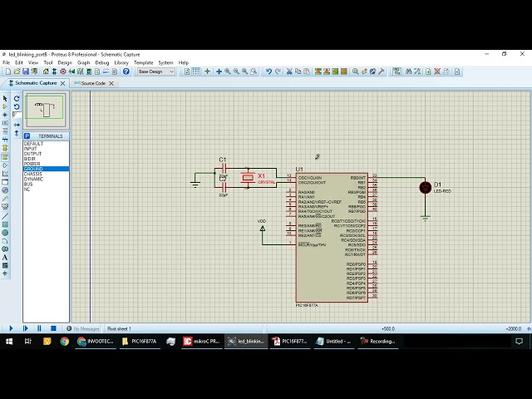Select POWER in the terminals list
Screen dimensions: 532x399
point(47,164)
